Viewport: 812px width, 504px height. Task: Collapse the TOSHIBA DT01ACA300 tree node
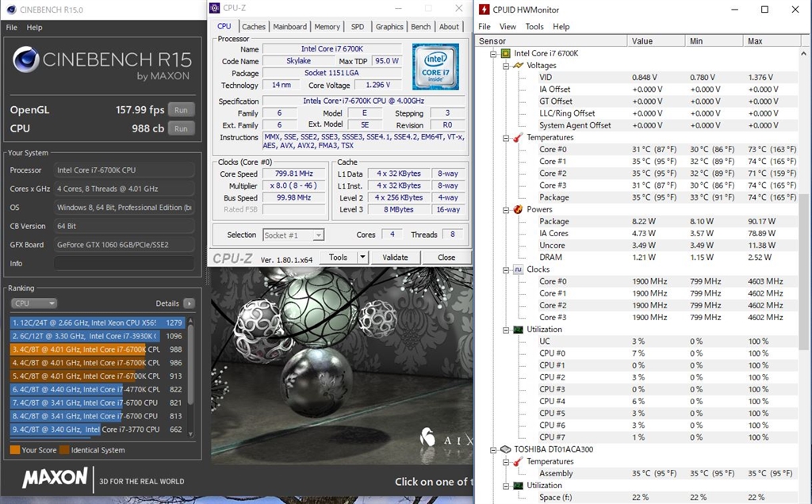tap(493, 449)
